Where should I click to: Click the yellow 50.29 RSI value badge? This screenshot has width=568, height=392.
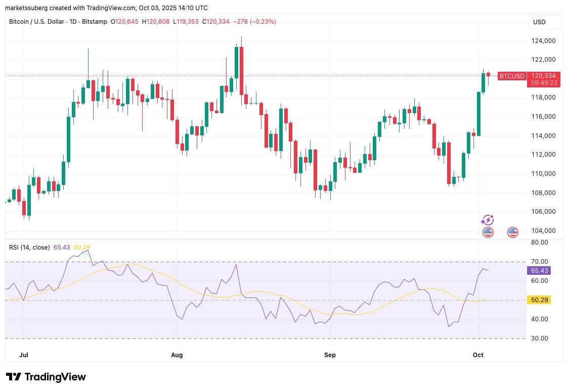point(539,300)
